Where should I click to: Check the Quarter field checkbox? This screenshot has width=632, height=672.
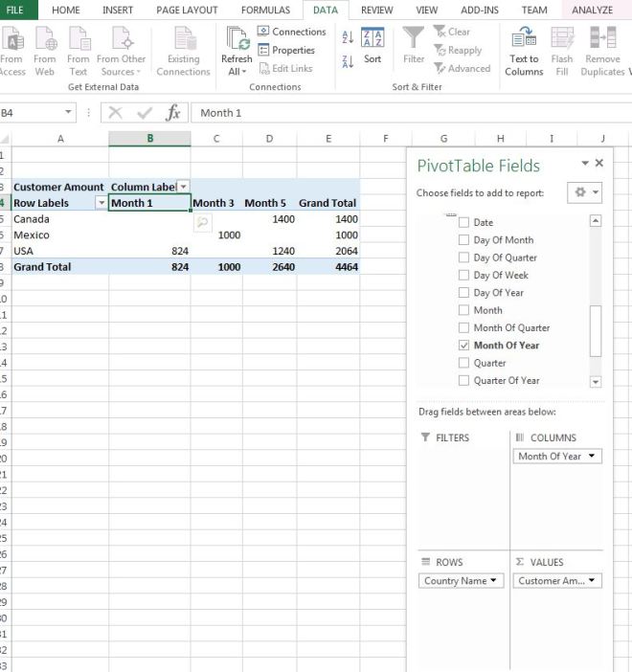(x=464, y=363)
